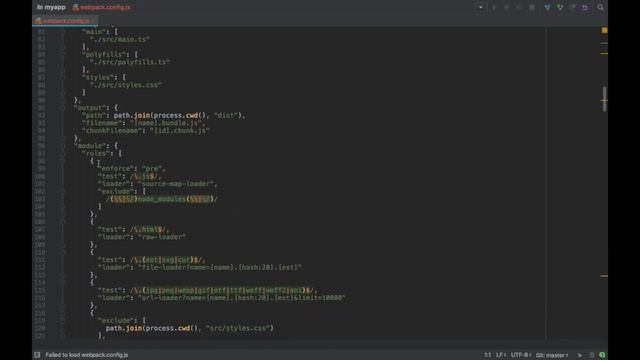The image size is (640, 360).
Task: Click the node_modules regex on line 103
Action: (x=162, y=199)
